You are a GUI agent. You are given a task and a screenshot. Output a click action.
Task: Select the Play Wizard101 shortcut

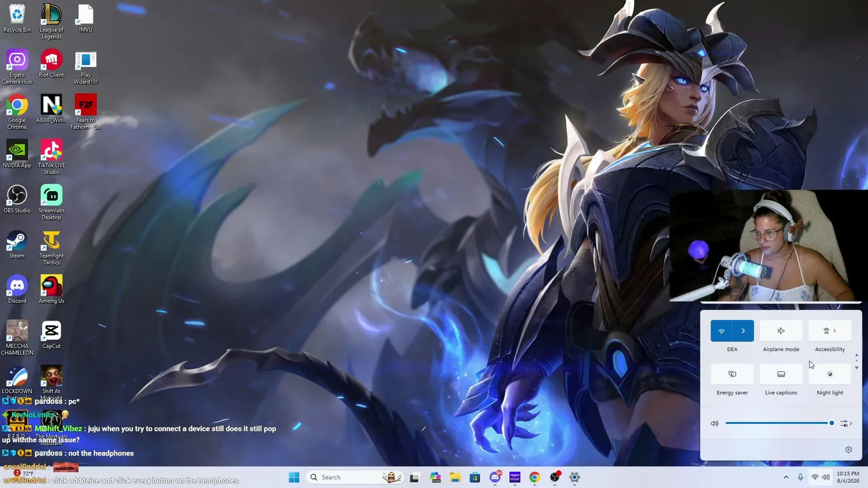click(85, 67)
